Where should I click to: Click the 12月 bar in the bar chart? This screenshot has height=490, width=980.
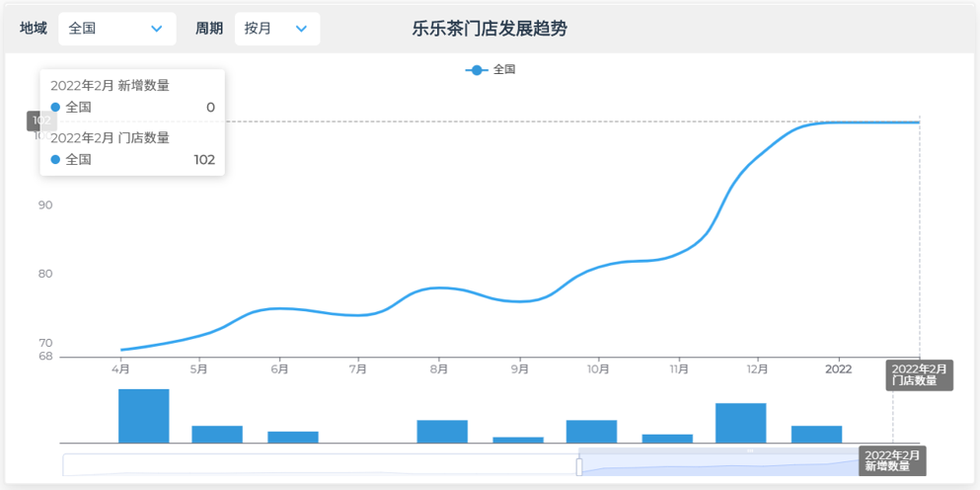740,423
